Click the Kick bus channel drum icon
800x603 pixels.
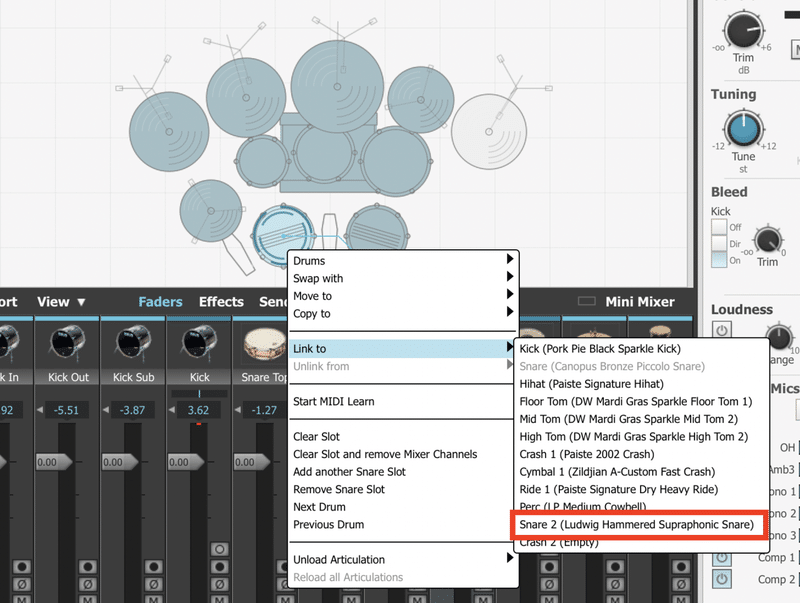(x=199, y=342)
